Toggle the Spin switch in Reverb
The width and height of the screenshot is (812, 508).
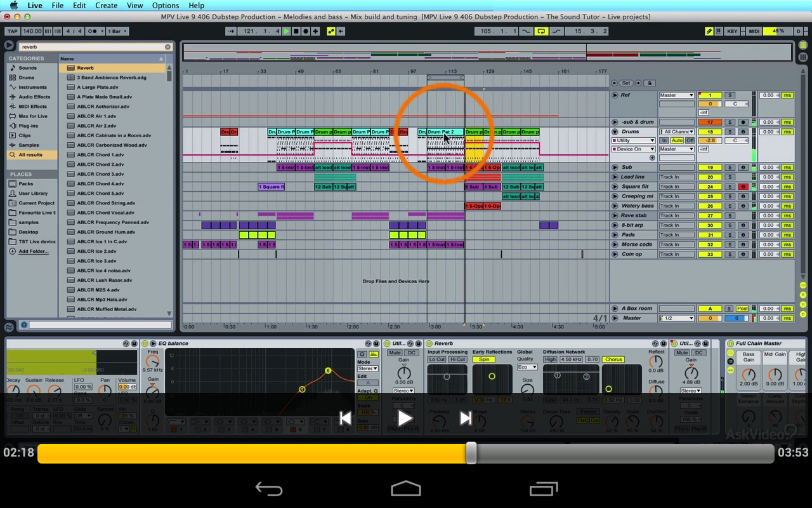[485, 359]
